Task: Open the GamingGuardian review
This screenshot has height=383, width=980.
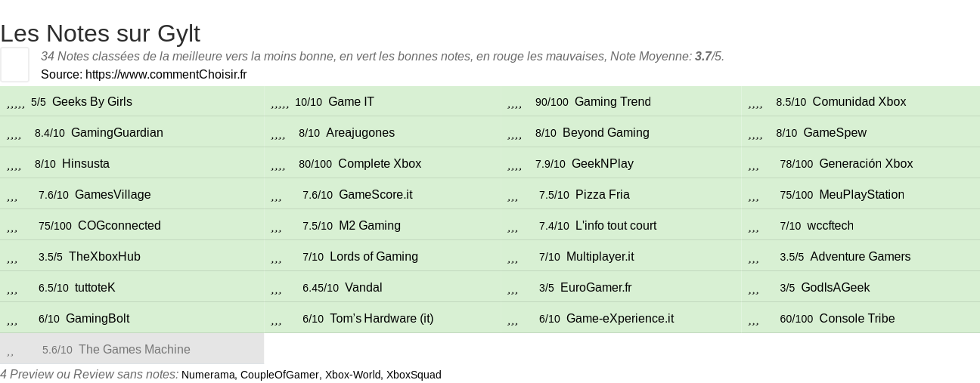Action: 117,132
